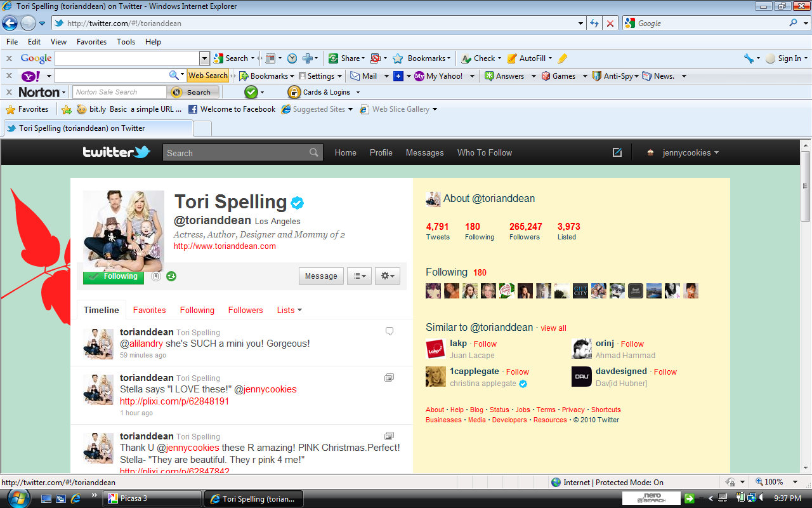Screen dimensions: 812x508
Task: Click the IE Refresh button
Action: pos(594,23)
